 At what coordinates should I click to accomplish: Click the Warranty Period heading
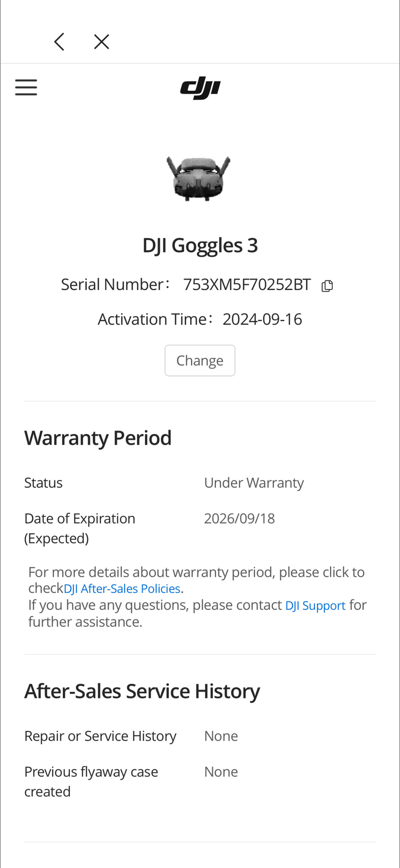click(98, 438)
